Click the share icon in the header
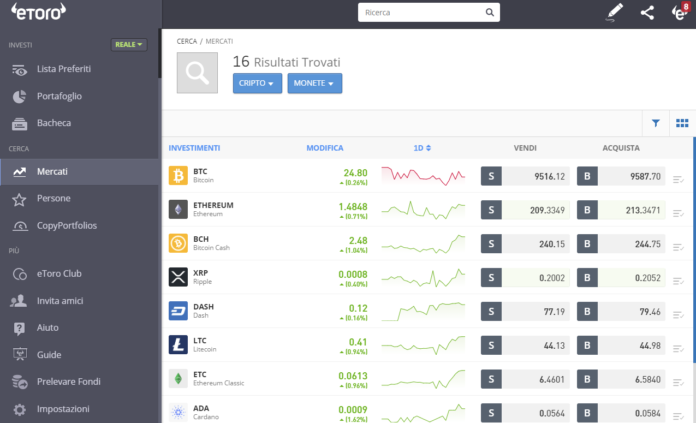Viewport: 696px width, 423px height. click(x=647, y=12)
